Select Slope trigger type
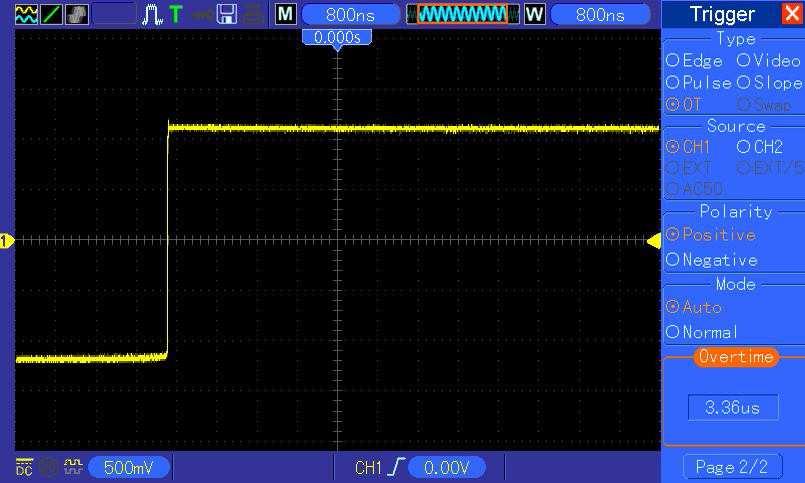Viewport: 805px width, 483px height. tap(769, 83)
